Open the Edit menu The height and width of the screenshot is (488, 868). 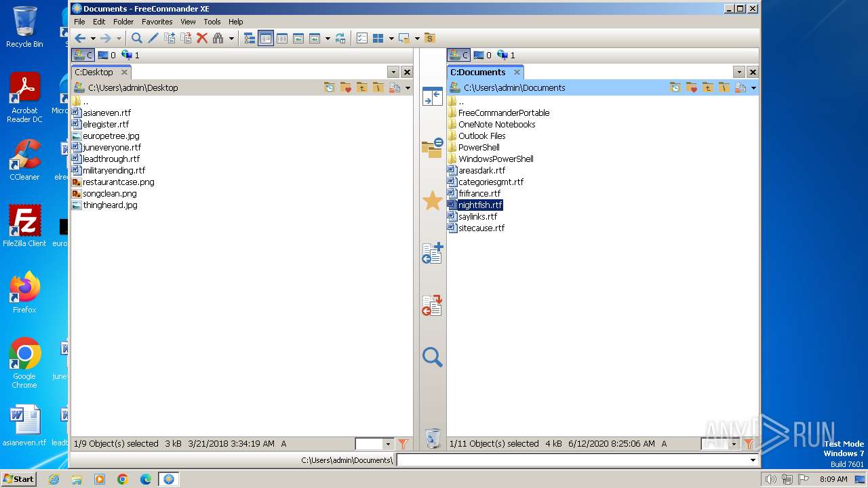tap(99, 22)
